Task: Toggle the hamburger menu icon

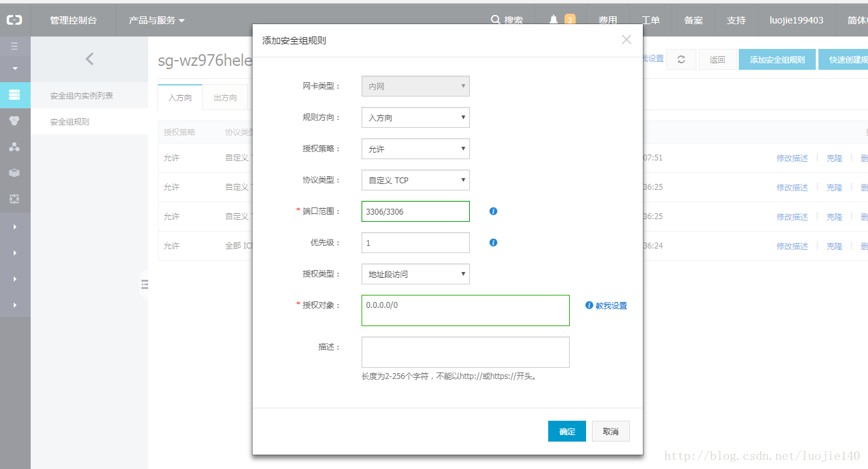Action: (14, 46)
